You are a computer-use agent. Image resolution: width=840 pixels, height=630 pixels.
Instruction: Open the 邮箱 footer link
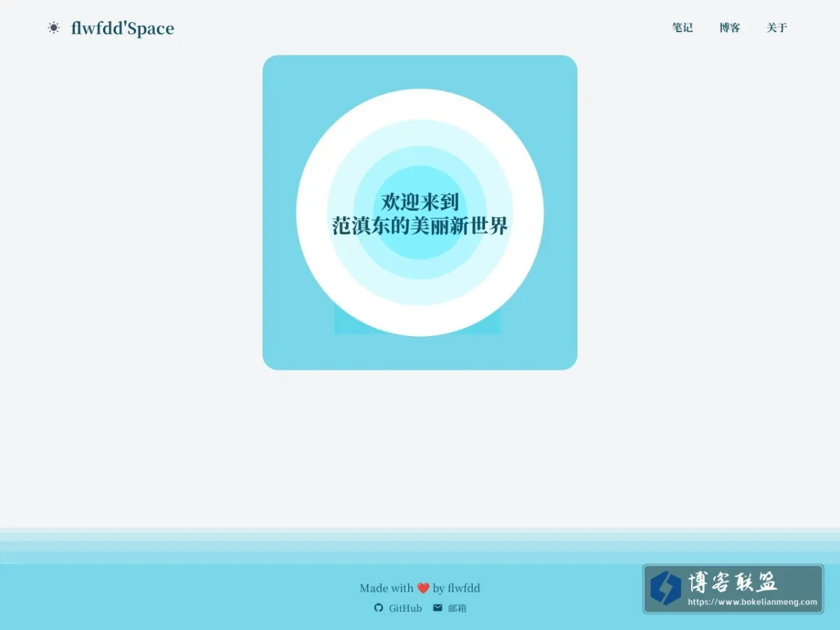pos(457,608)
